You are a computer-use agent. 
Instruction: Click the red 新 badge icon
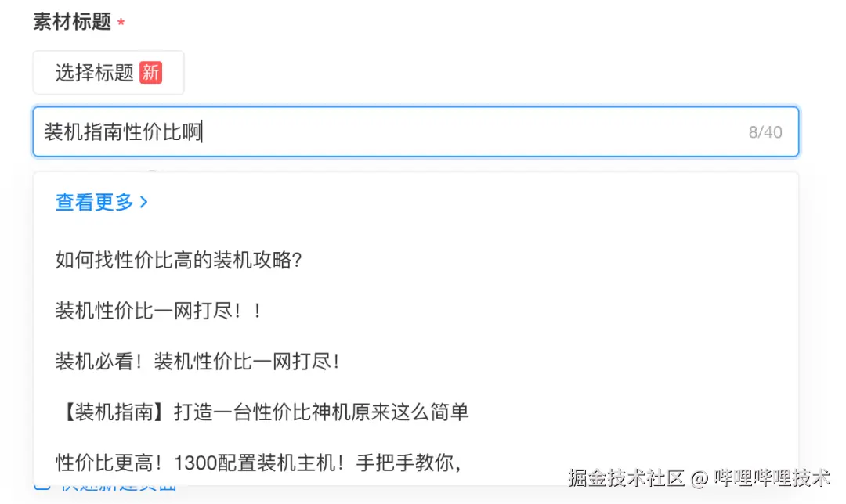(150, 73)
